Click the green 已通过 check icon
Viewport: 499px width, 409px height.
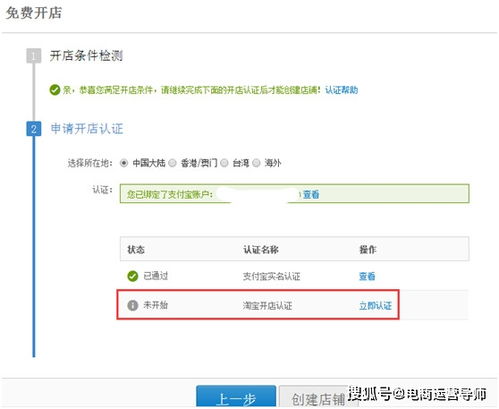(133, 276)
